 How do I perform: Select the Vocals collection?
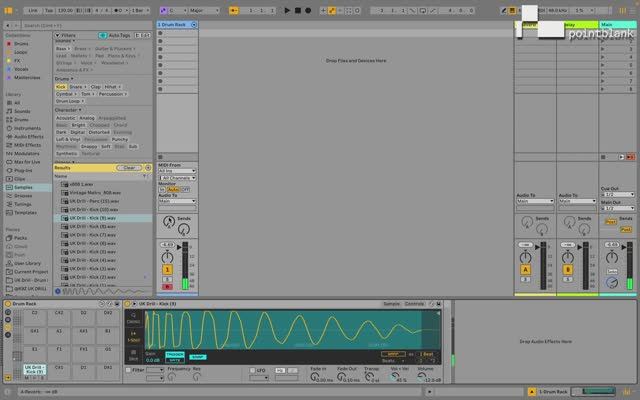tap(21, 69)
